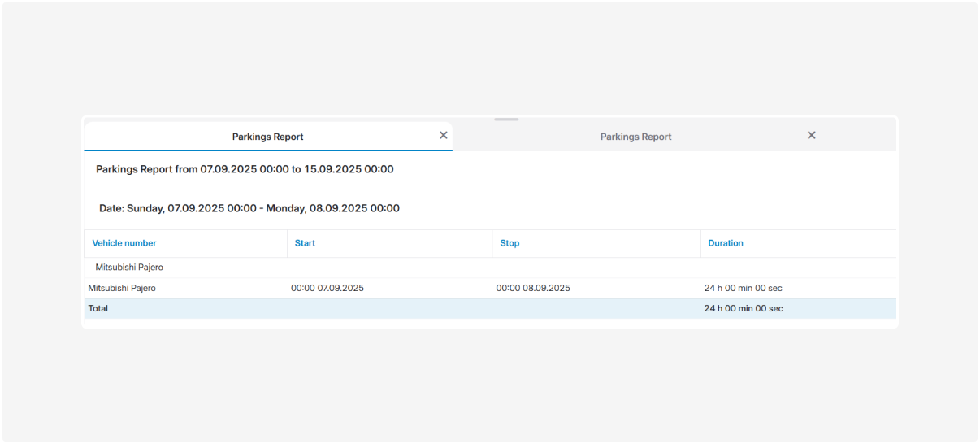Image resolution: width=980 pixels, height=444 pixels.
Task: Click the empty Start cell in Total row
Action: (389, 308)
